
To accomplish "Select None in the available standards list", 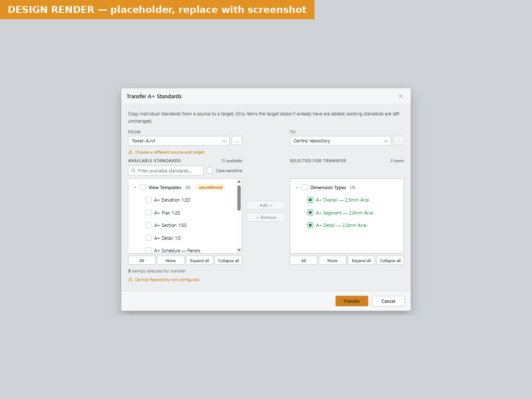I will click(x=171, y=260).
